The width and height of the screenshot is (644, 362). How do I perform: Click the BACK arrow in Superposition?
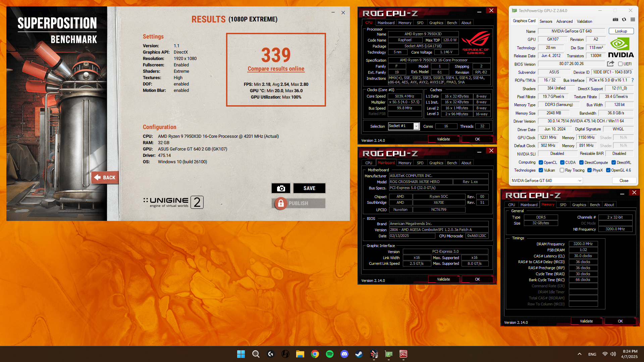point(105,178)
